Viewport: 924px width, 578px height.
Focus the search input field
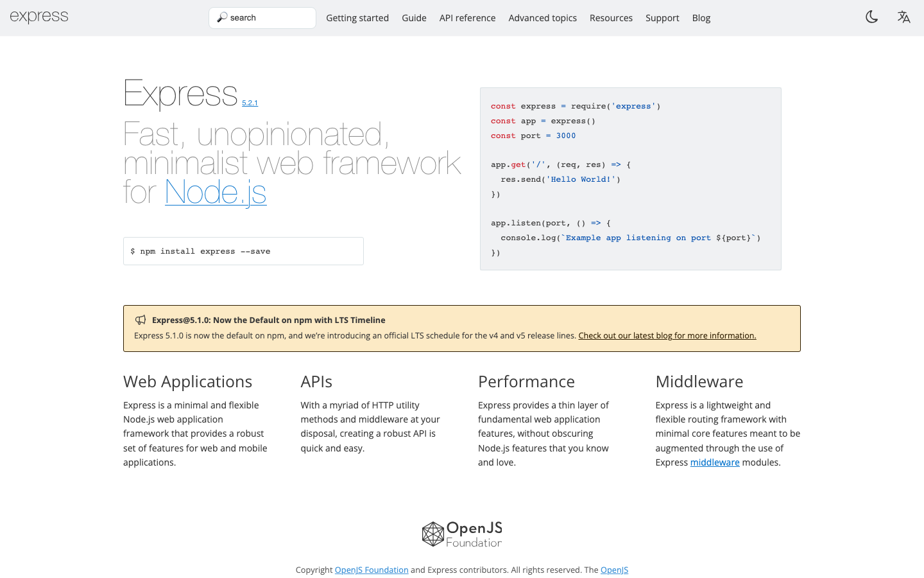coord(262,18)
